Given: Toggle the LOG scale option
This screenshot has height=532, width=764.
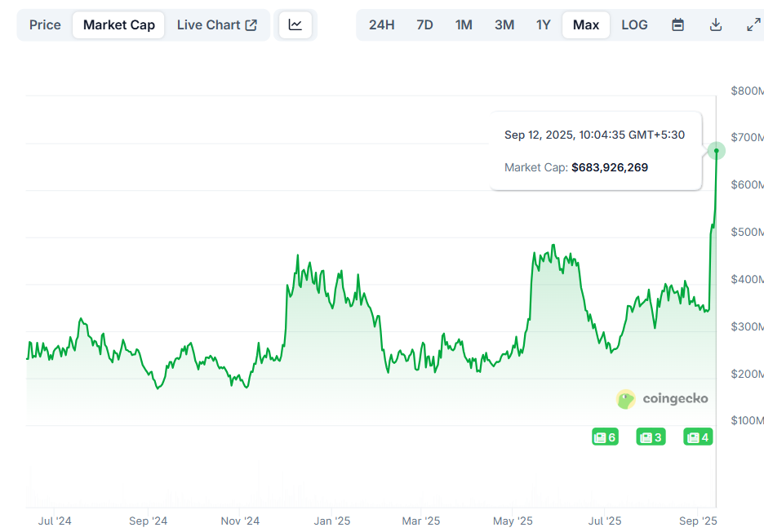Looking at the screenshot, I should pos(634,24).
